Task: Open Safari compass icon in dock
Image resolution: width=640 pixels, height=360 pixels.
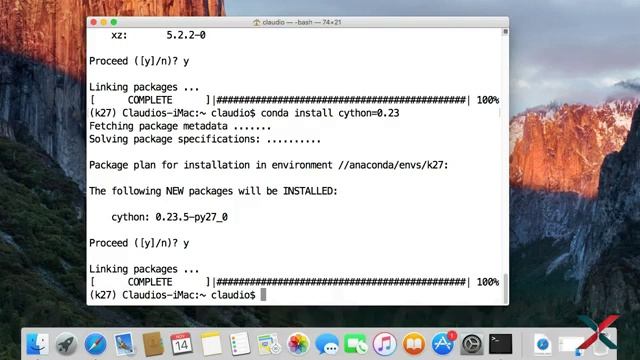Action: click(96, 344)
